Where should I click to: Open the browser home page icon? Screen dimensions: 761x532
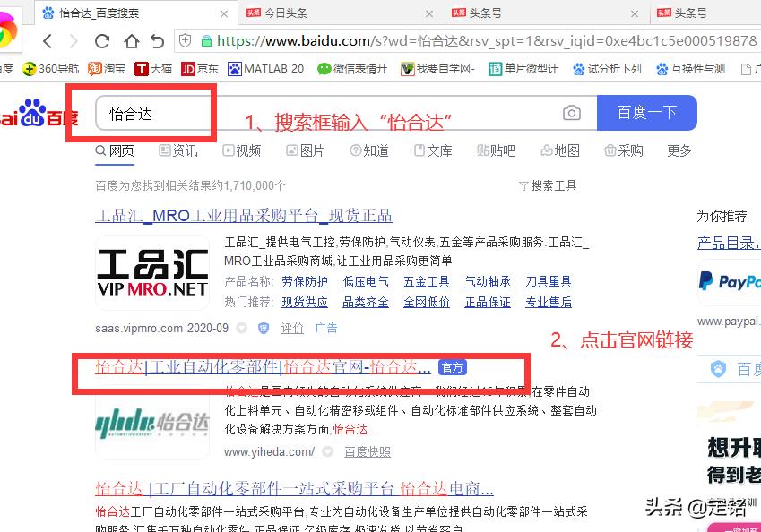pyautogui.click(x=131, y=41)
